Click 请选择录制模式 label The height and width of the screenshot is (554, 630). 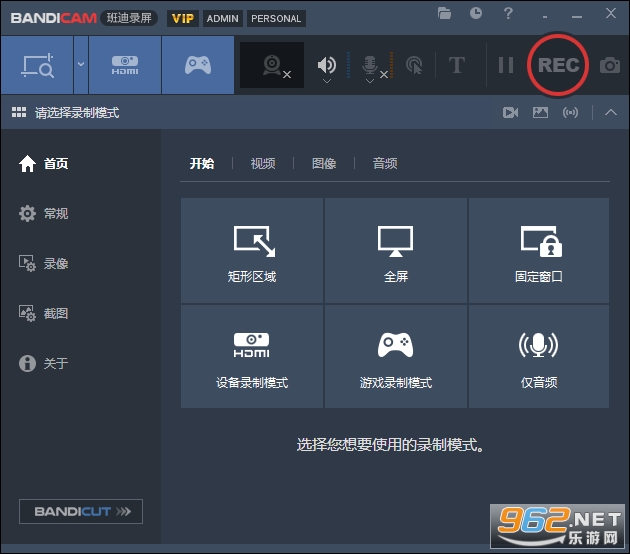point(77,112)
